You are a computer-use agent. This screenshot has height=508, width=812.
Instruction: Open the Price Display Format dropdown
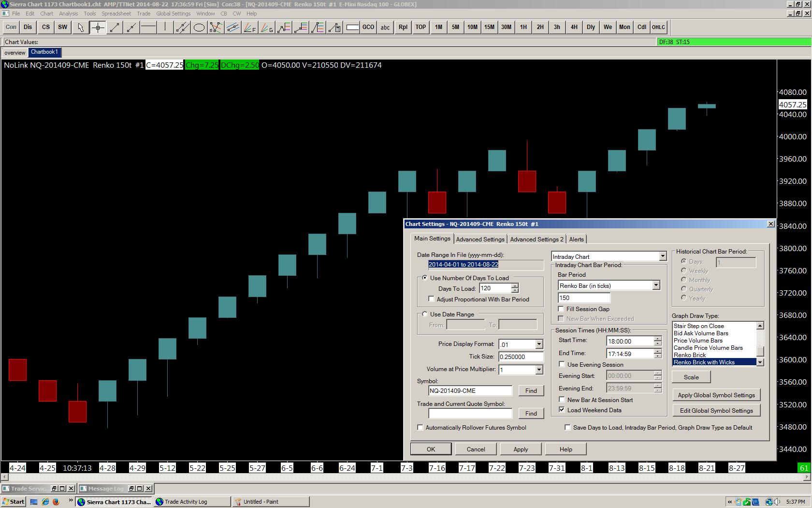(539, 344)
